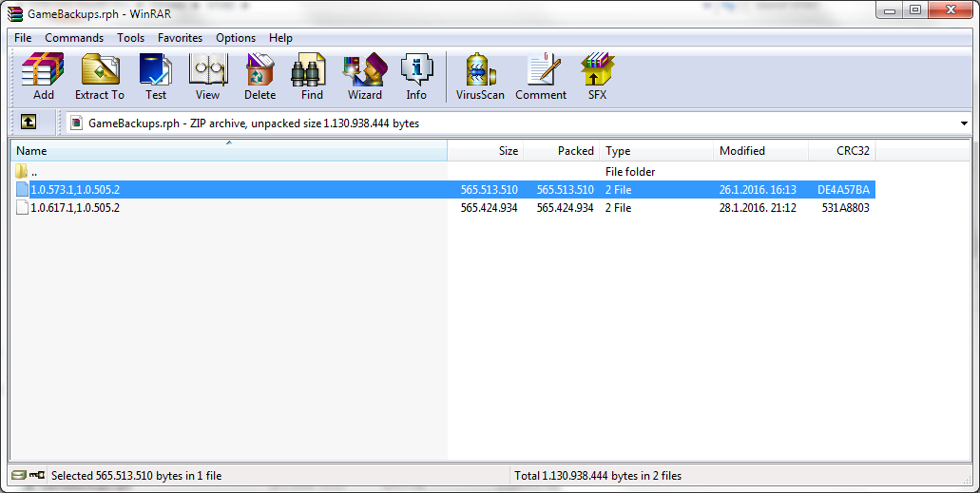Sort by Name column header
980x493 pixels.
pos(229,151)
